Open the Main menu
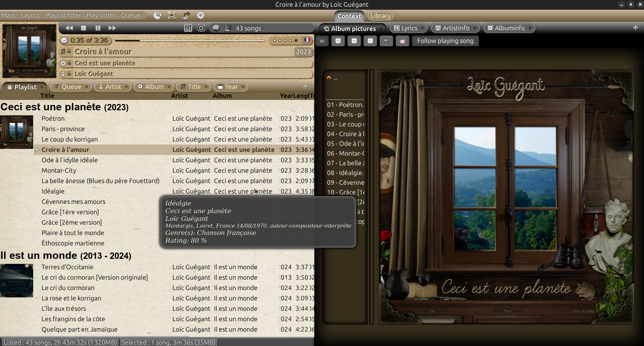The image size is (644, 346). pyautogui.click(x=8, y=15)
